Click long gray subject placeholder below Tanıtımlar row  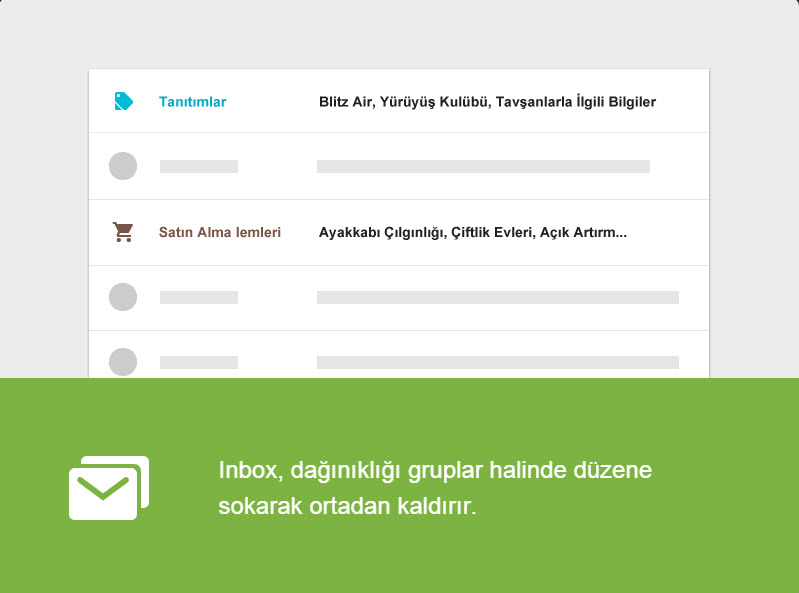(483, 167)
